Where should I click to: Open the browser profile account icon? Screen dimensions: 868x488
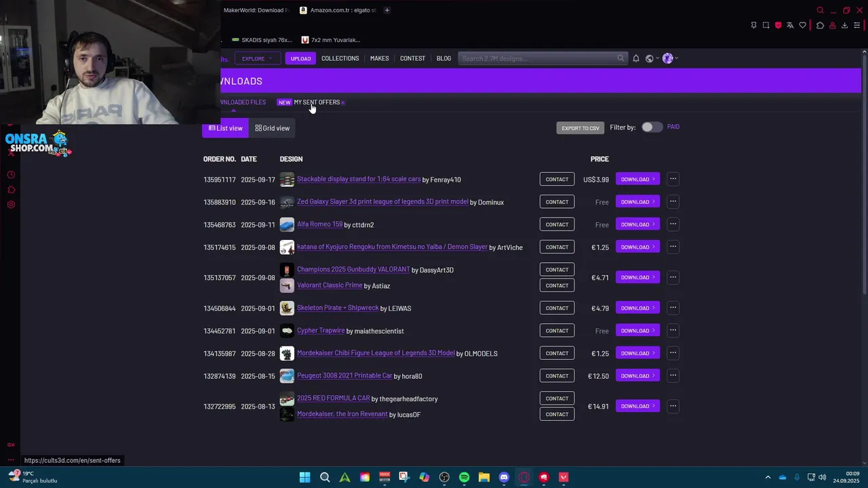pos(832,25)
